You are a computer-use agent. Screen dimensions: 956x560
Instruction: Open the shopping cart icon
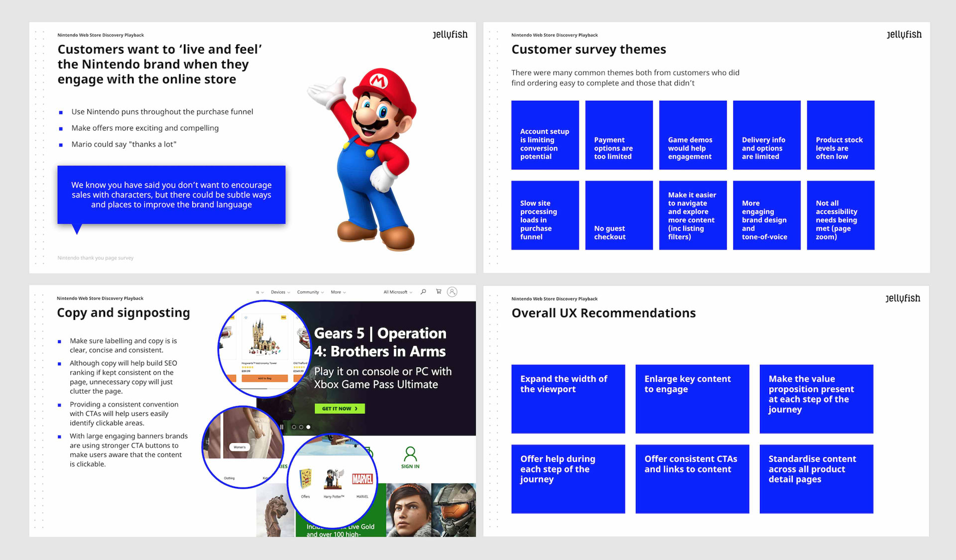(439, 292)
